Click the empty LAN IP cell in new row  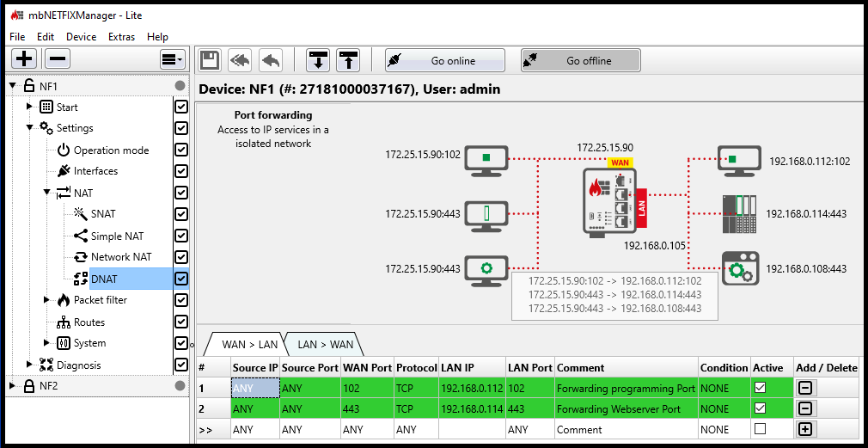472,429
